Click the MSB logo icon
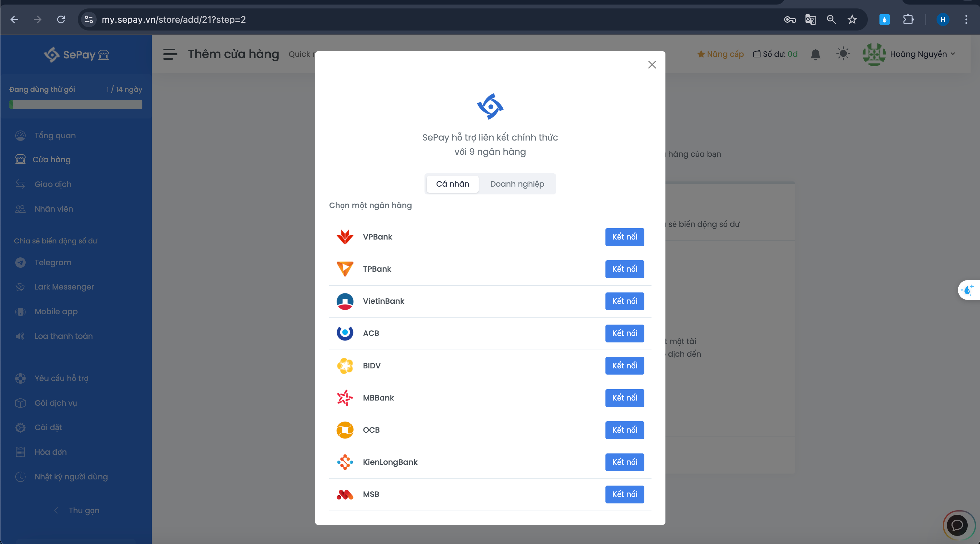Screen dimensions: 980x544 [345, 494]
